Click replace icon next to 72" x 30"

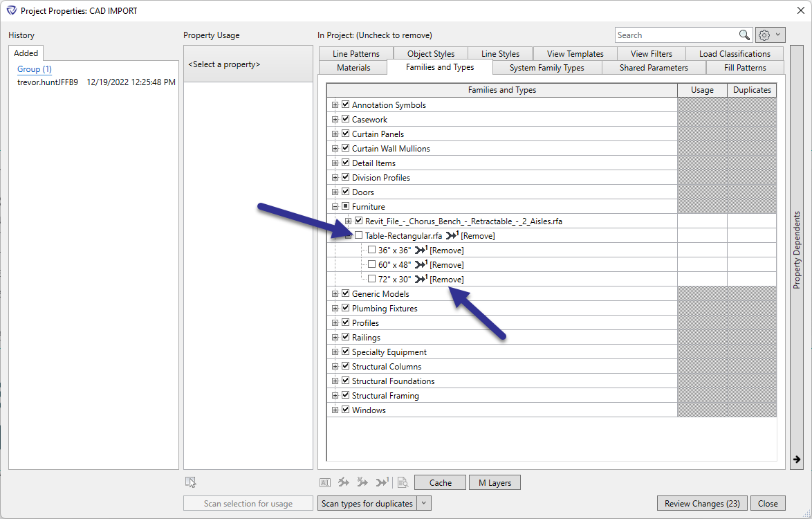pos(421,279)
